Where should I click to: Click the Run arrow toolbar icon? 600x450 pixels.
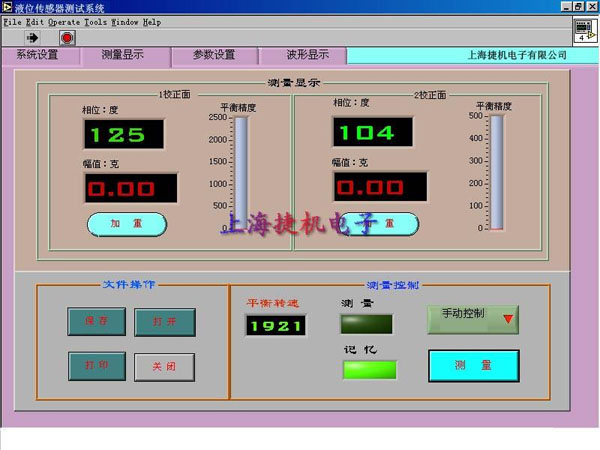click(x=31, y=37)
